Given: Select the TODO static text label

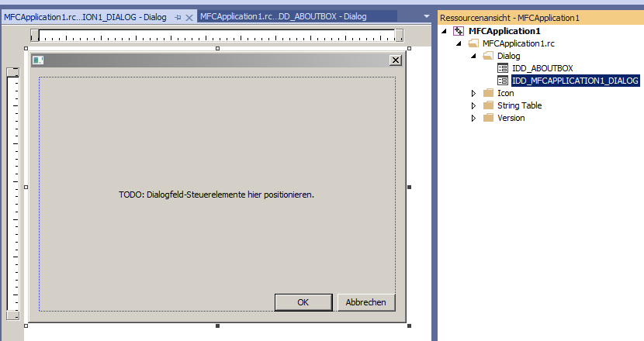Looking at the screenshot, I should point(216,195).
